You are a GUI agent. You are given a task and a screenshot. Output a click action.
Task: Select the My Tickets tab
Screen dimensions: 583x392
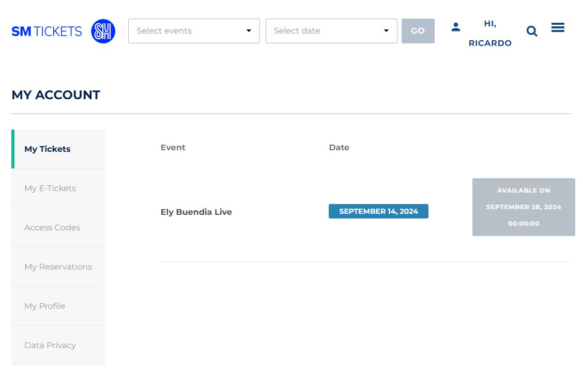click(x=58, y=149)
